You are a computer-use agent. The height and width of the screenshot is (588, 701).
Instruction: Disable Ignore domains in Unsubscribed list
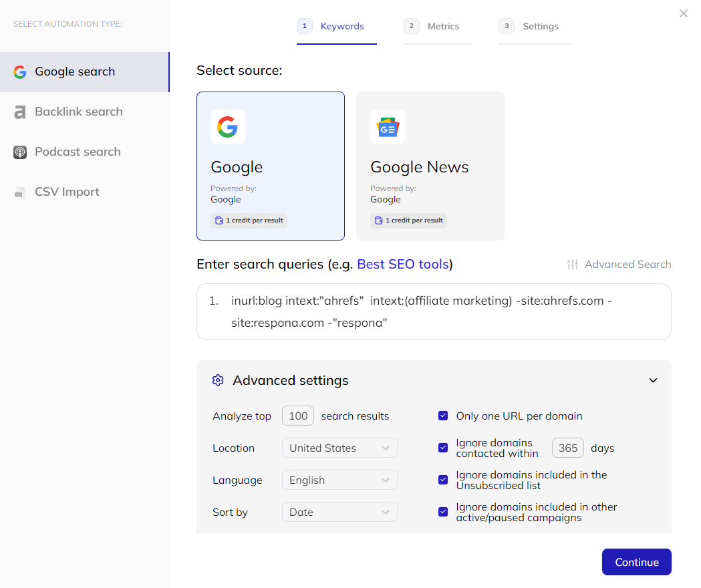[443, 480]
